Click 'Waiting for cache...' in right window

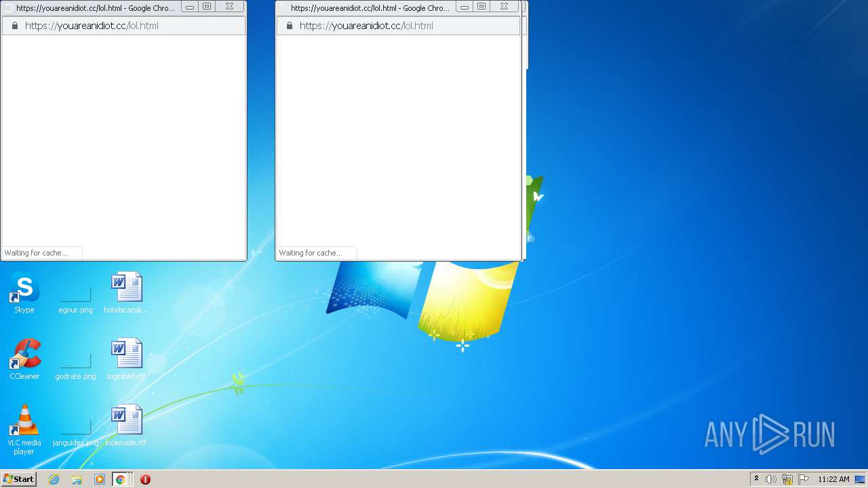coord(311,253)
